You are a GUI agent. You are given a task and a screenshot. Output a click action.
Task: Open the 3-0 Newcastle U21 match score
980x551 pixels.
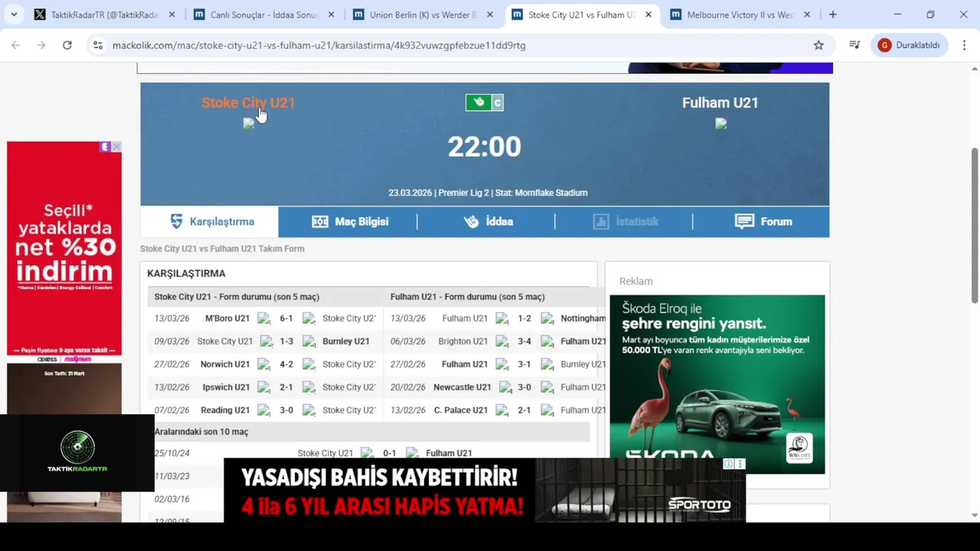[524, 387]
